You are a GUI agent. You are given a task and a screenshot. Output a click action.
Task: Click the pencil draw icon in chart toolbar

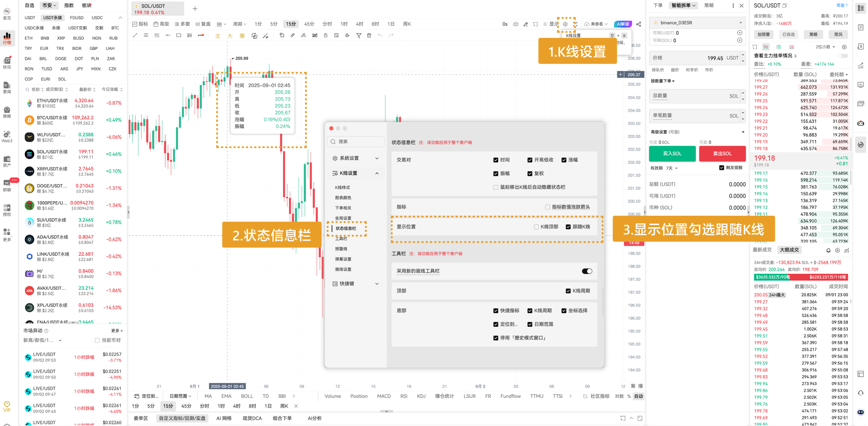click(526, 24)
